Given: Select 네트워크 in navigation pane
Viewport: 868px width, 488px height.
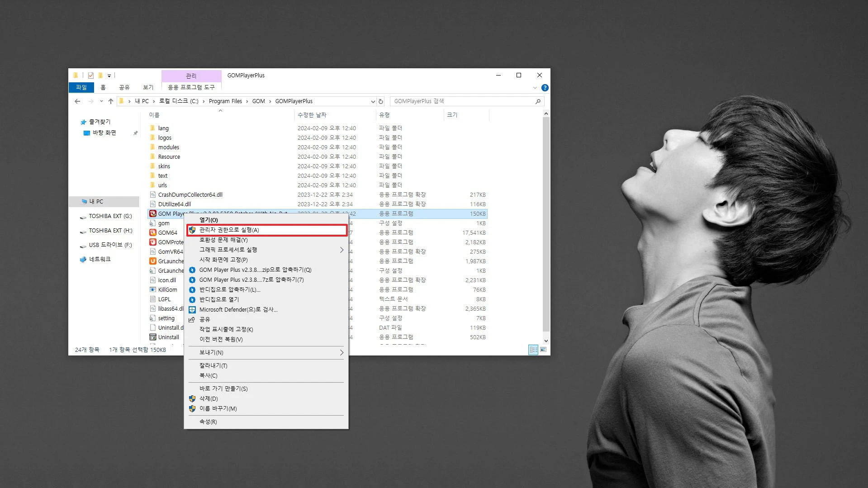Looking at the screenshot, I should [x=100, y=259].
